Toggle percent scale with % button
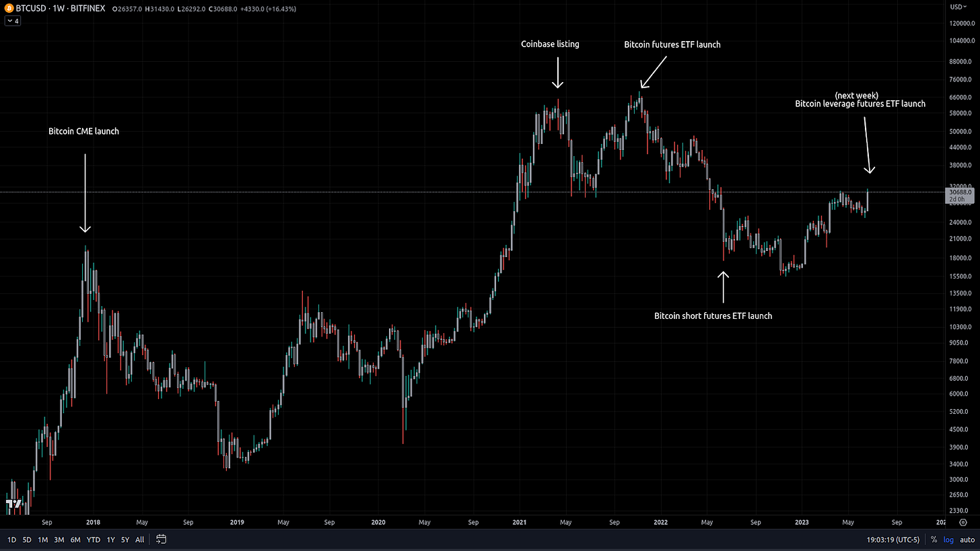Image resolution: width=980 pixels, height=551 pixels. (934, 540)
